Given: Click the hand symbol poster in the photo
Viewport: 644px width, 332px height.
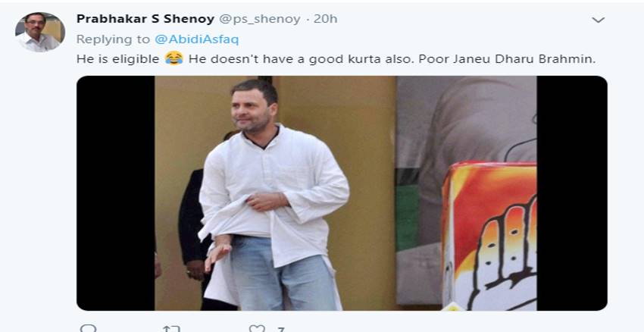Looking at the screenshot, I should coord(489,236).
